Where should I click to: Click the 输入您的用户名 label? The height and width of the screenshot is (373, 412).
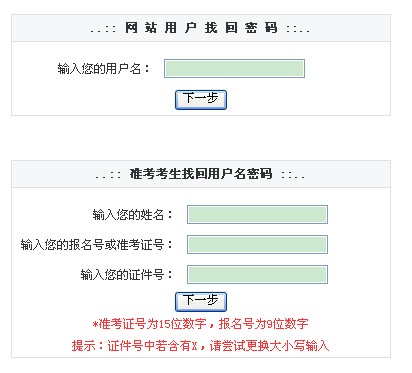104,69
